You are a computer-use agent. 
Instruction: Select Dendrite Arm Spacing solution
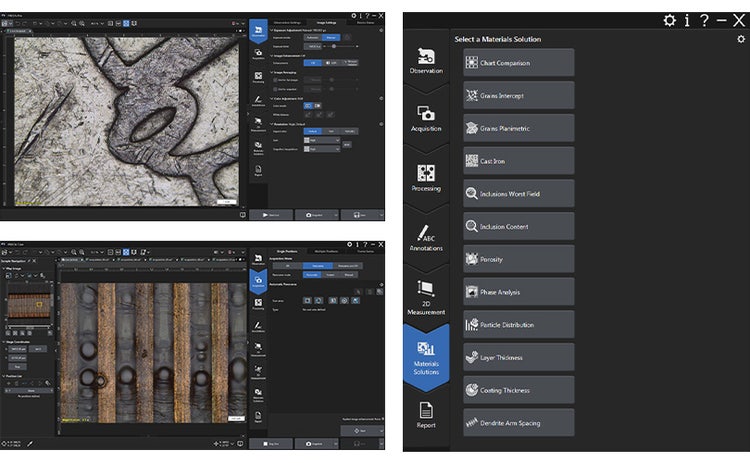point(518,422)
